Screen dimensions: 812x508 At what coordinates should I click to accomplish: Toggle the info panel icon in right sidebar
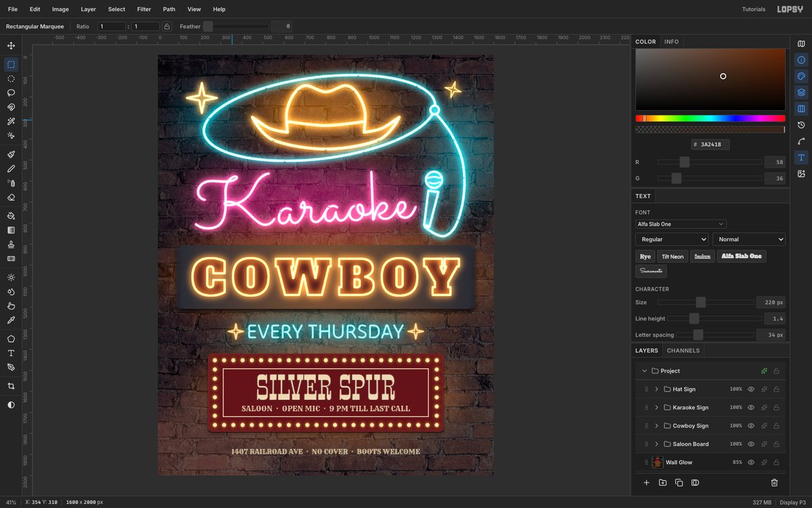[801, 60]
